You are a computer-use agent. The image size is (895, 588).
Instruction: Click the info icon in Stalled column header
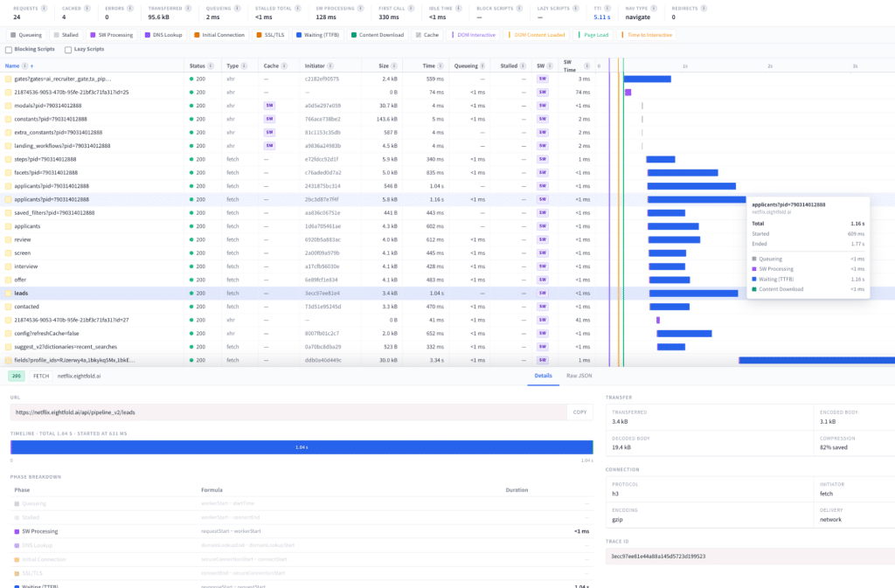click(x=523, y=66)
